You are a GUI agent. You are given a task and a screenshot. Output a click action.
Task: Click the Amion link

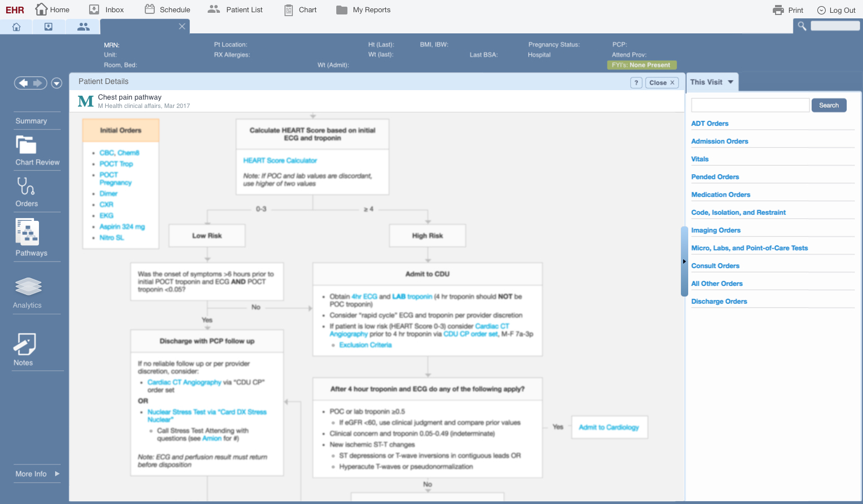click(212, 438)
